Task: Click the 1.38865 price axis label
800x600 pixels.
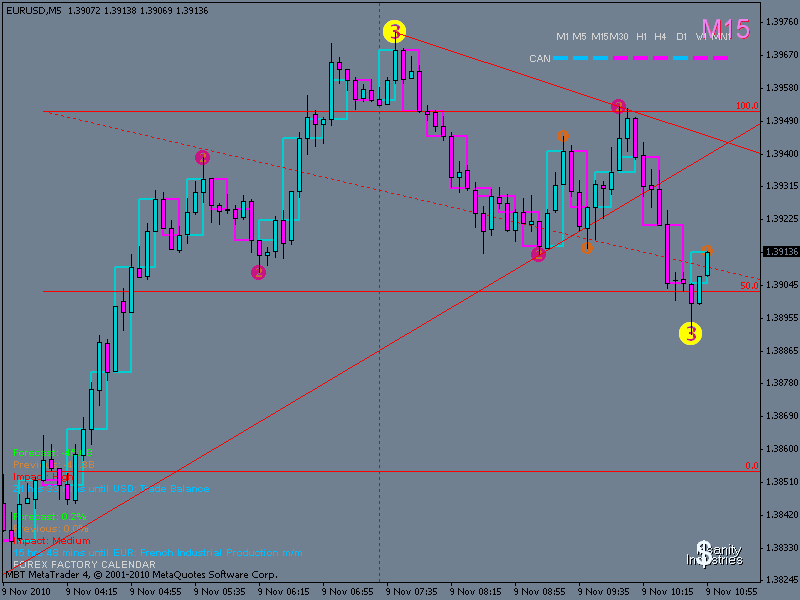Action: point(781,351)
